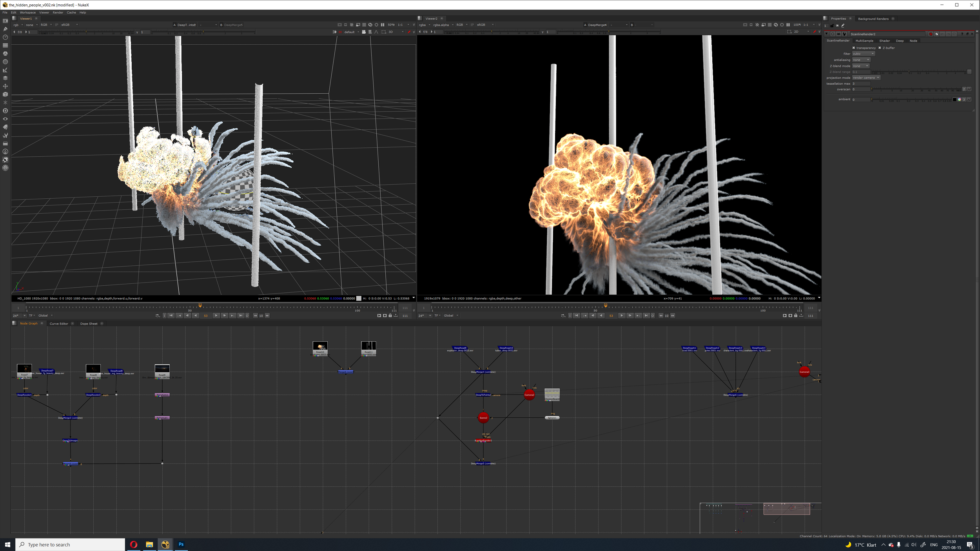The image size is (980, 551).
Task: Click the Photoshop taskbar icon
Action: coord(181,544)
